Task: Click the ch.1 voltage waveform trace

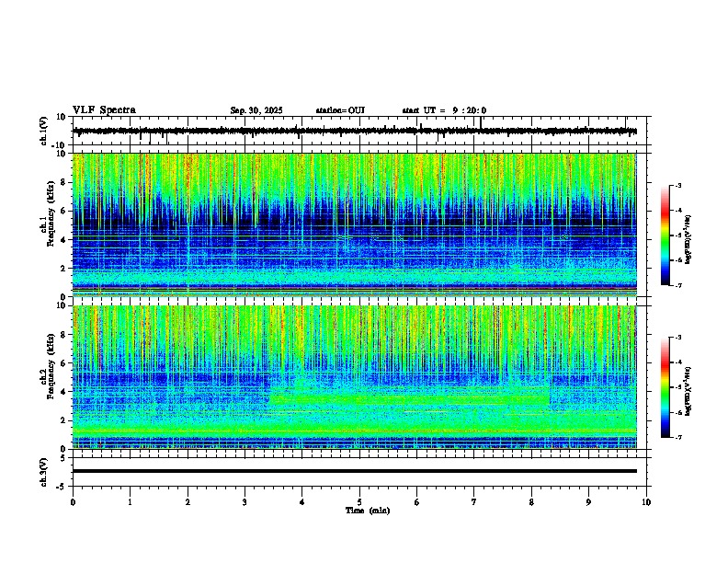Action: (355, 131)
